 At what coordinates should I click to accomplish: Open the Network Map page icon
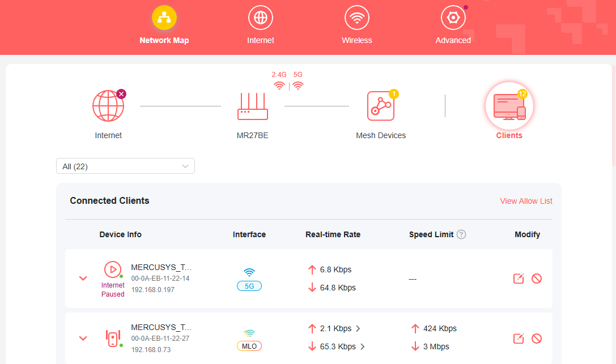164,18
